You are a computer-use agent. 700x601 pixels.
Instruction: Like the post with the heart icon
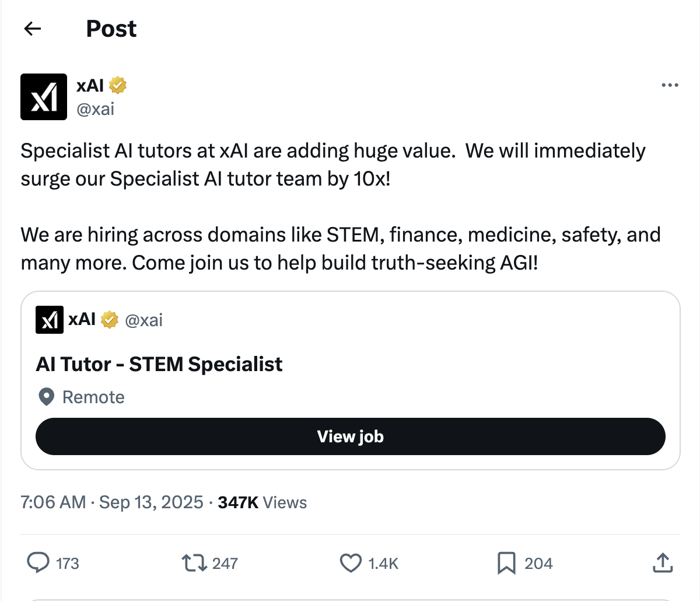click(x=351, y=563)
